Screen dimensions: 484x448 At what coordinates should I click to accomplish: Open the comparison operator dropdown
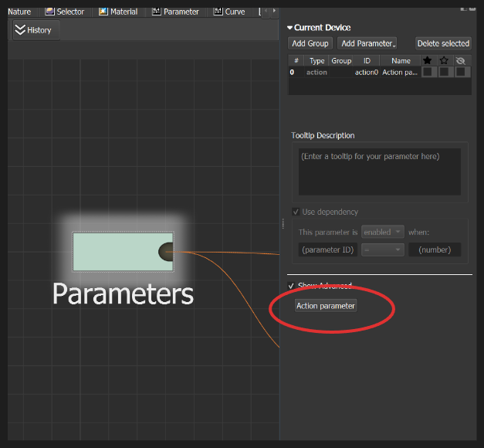coord(384,249)
